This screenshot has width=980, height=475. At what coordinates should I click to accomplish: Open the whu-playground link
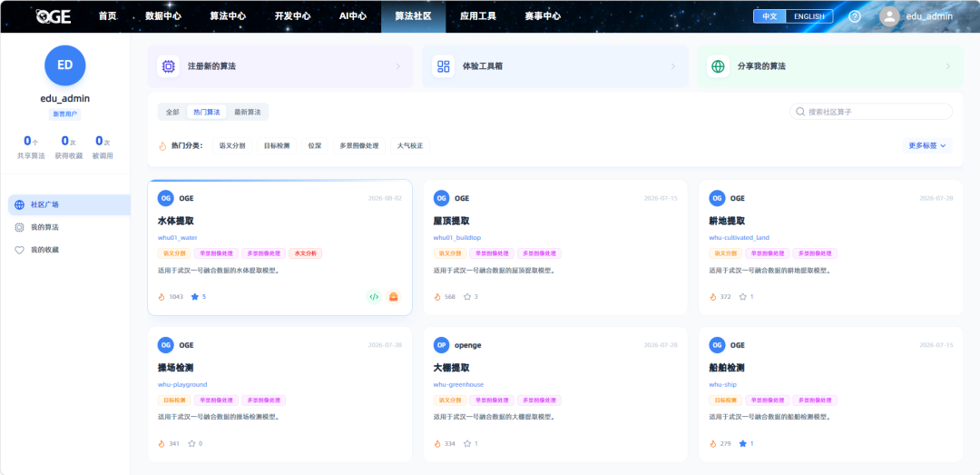182,384
